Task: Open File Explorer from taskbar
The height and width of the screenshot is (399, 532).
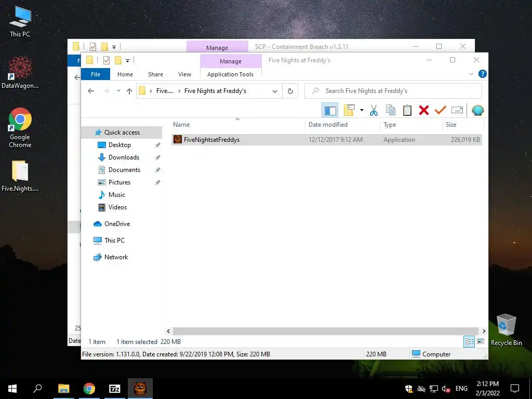Action: [63, 389]
